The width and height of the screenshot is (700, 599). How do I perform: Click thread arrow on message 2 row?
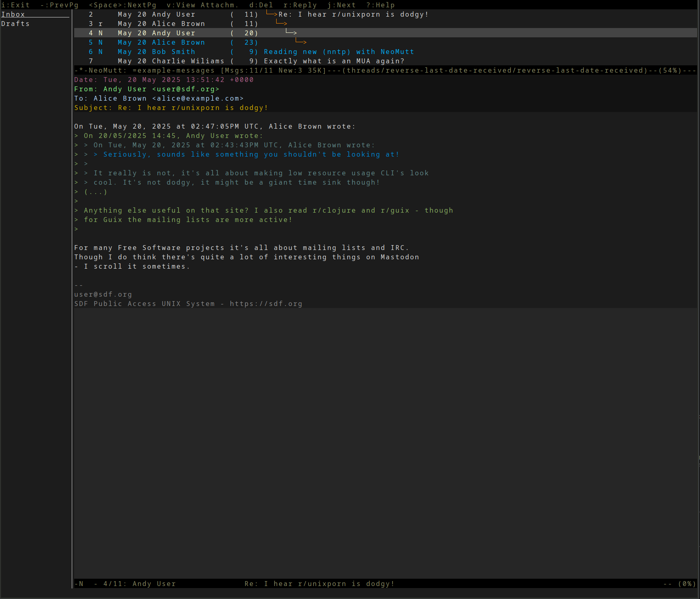[x=272, y=14]
